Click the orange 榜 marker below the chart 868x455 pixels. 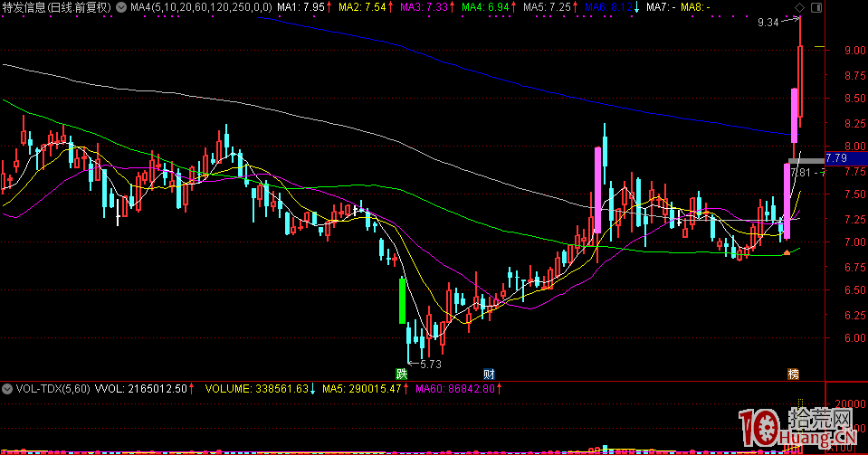pos(793,374)
